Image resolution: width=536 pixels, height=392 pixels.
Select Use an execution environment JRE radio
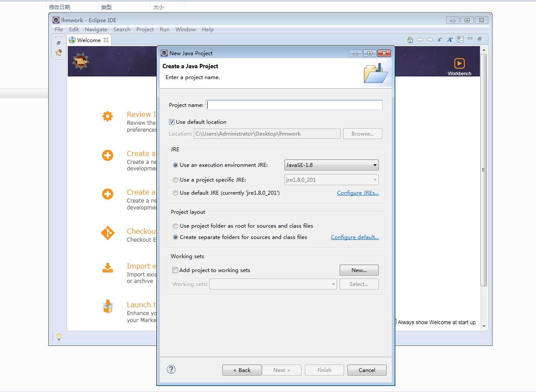175,165
